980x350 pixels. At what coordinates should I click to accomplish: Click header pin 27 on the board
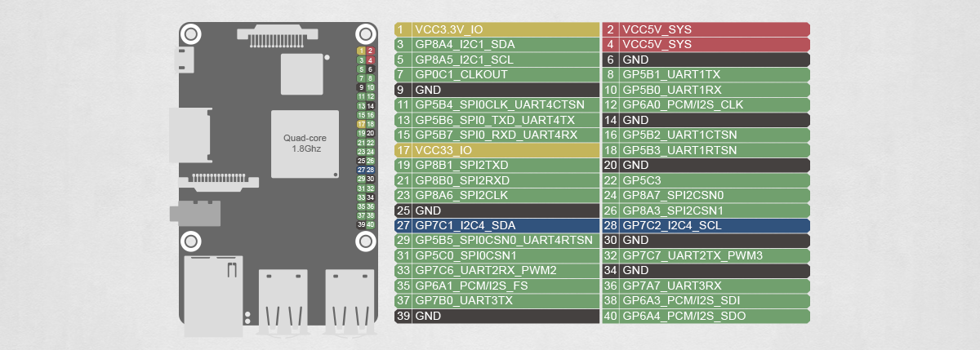pyautogui.click(x=361, y=170)
